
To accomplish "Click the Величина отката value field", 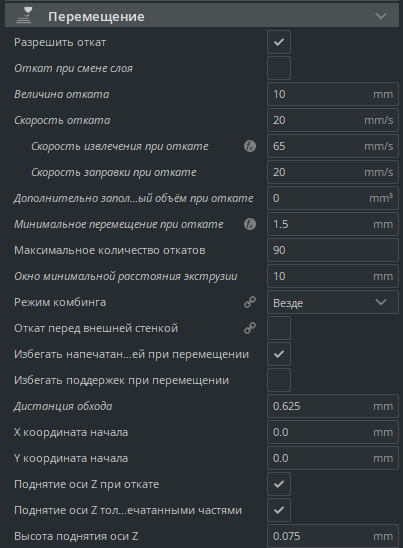I will (x=333, y=94).
